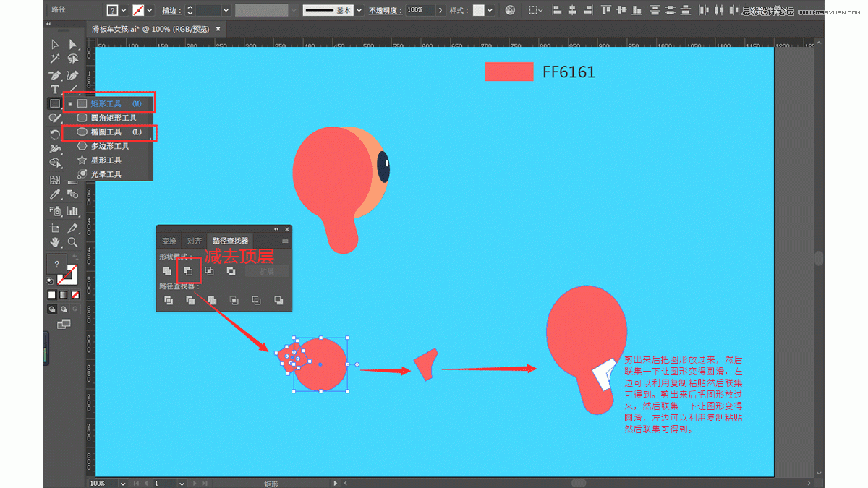Viewport: 868px width, 488px height.
Task: Click the Minus Front pathfinder button
Action: [x=188, y=271]
